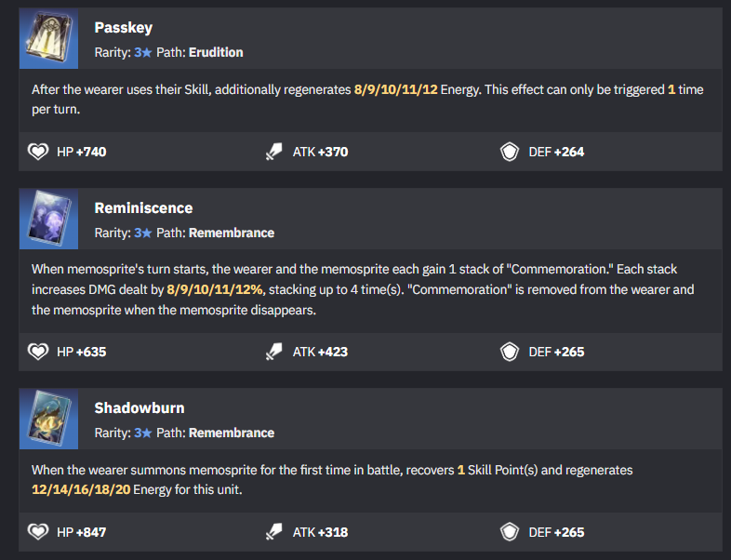Click the Remembrance path label on Shadowburn
731x560 pixels.
point(232,433)
